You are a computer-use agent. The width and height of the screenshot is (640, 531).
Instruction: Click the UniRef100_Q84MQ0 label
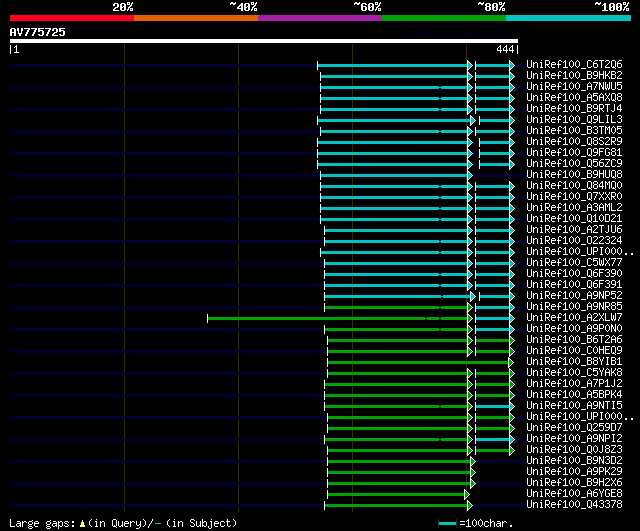coord(574,186)
